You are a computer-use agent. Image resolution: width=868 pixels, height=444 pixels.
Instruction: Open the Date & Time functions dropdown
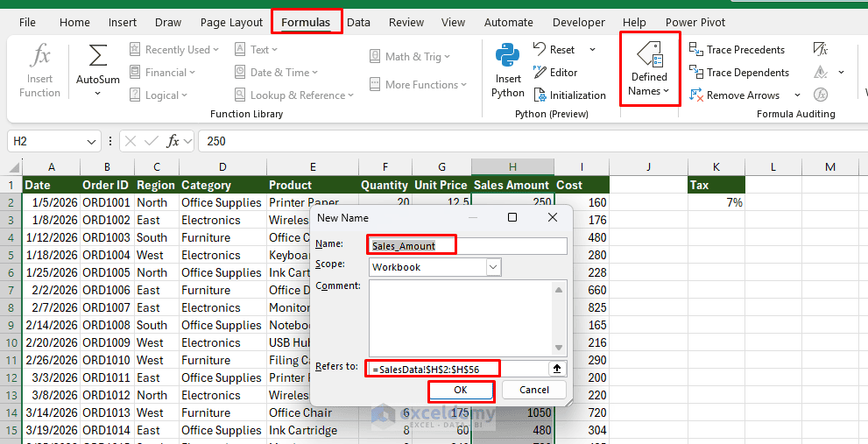pyautogui.click(x=276, y=73)
